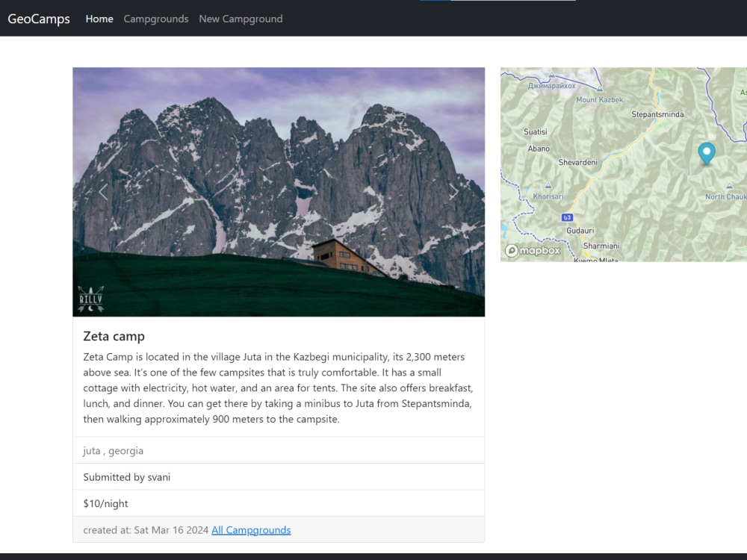Open the Home nav link

[99, 19]
